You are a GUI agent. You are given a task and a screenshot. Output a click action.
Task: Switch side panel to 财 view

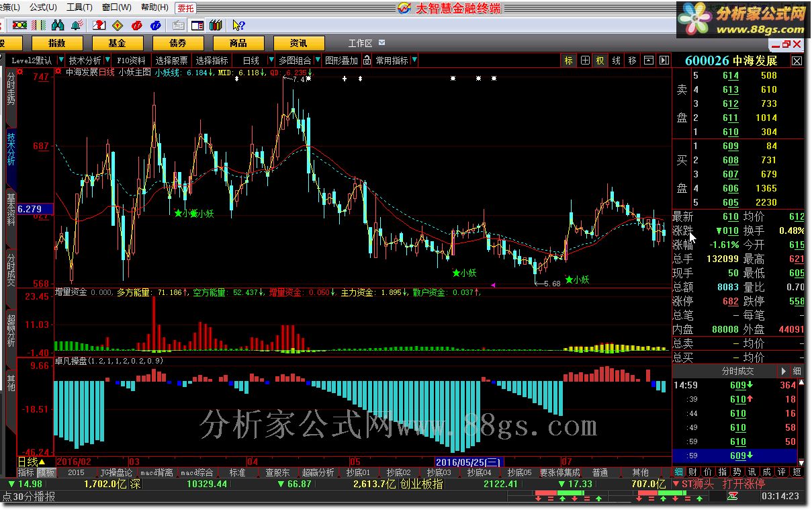[x=692, y=472]
